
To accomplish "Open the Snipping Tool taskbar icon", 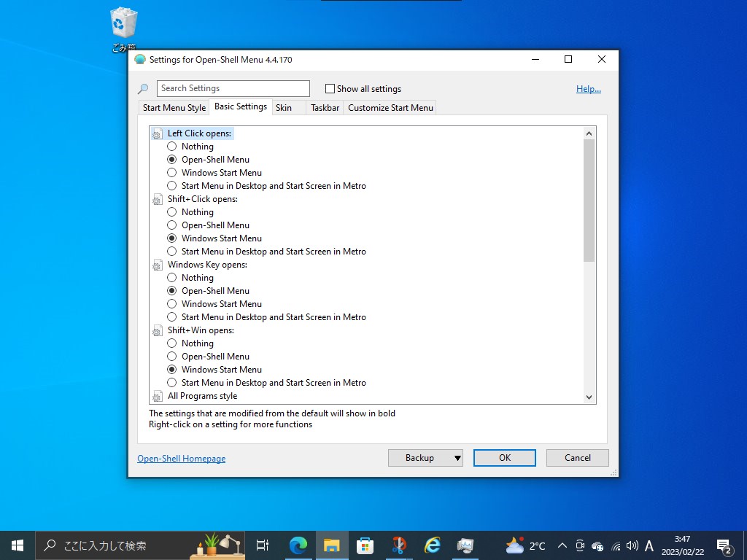I will click(399, 545).
